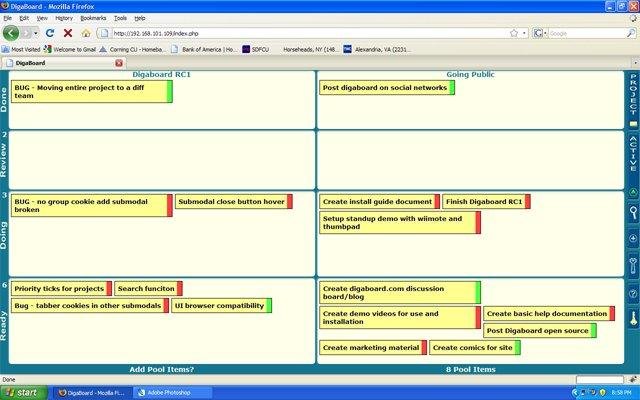The width and height of the screenshot is (640, 400).
Task: Open the File menu
Action: 7,18
